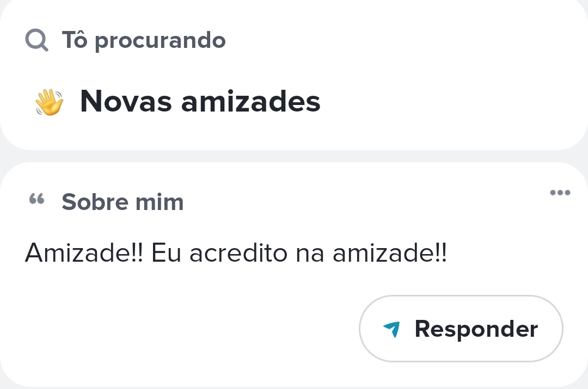Tap the bio sentence about amizade
This screenshot has height=389, width=588.
click(x=236, y=253)
